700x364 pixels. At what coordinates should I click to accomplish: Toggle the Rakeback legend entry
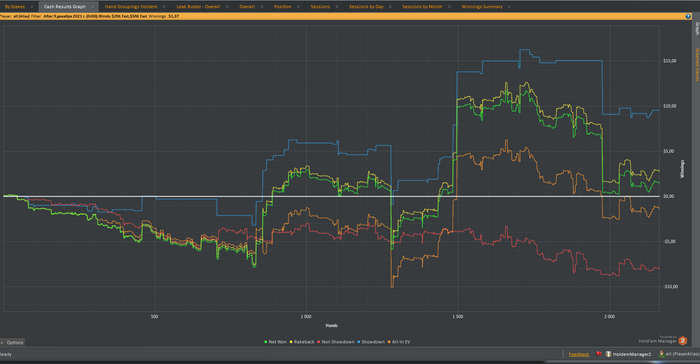302,342
